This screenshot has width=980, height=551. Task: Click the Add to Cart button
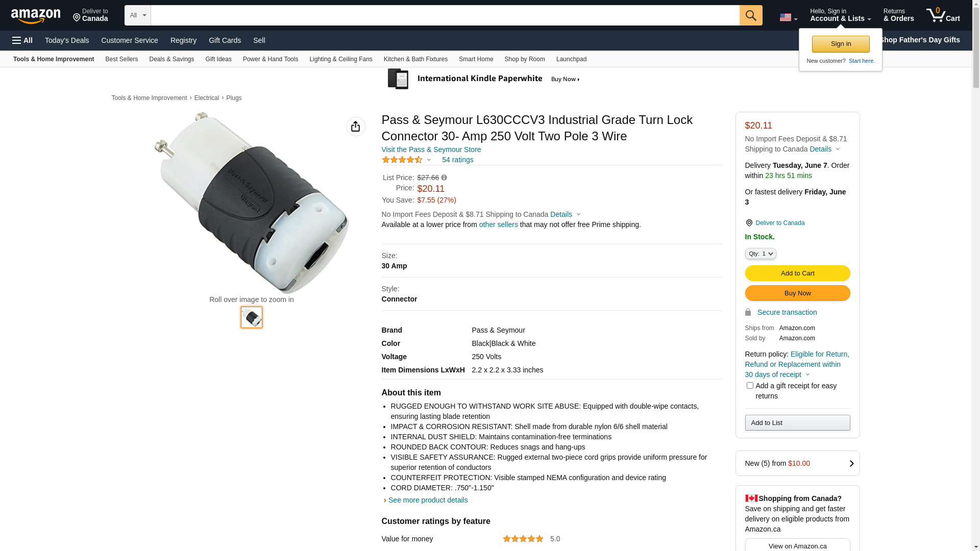click(x=797, y=273)
